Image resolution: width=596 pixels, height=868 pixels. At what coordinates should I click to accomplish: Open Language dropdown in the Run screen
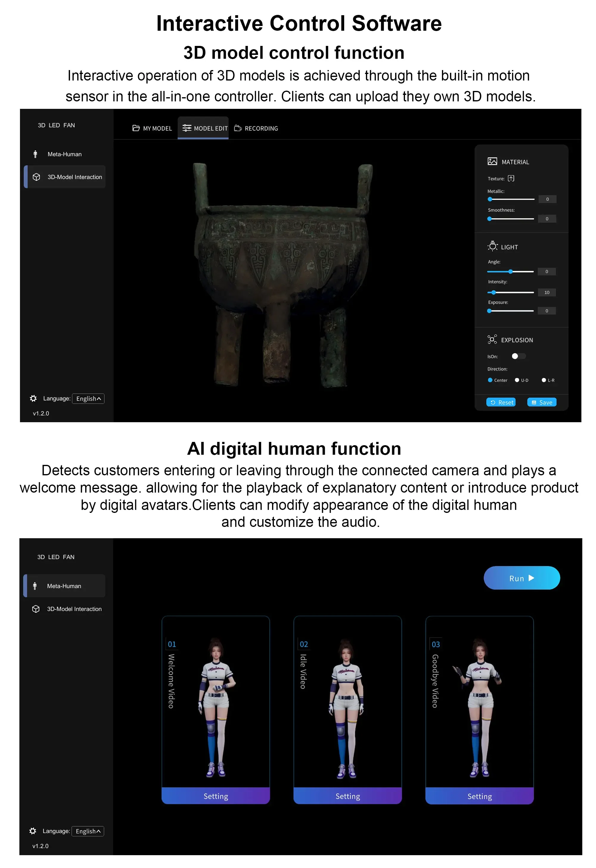[88, 831]
